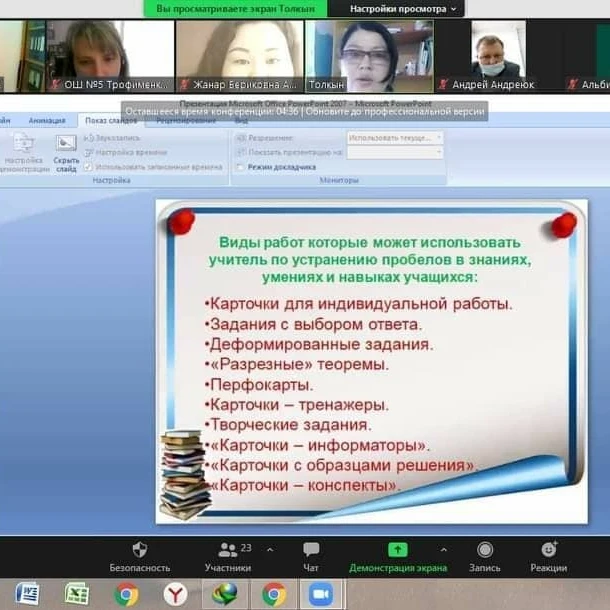This screenshot has height=610, width=610.
Task: Open the Chrome icon beside the Zoom icon
Action: (274, 594)
